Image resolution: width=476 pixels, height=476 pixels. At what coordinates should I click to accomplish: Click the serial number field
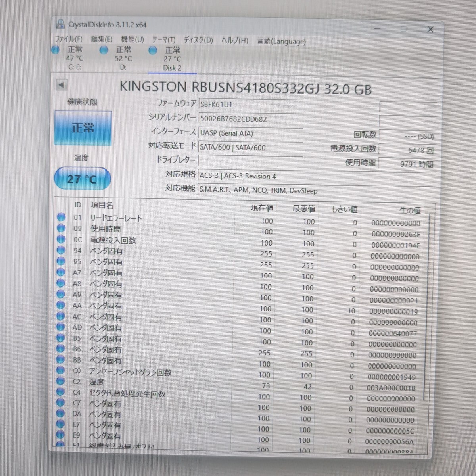[x=250, y=119]
